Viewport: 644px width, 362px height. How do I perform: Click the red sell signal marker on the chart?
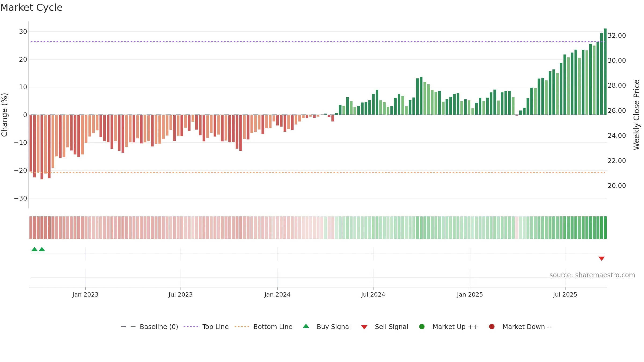pos(601,258)
